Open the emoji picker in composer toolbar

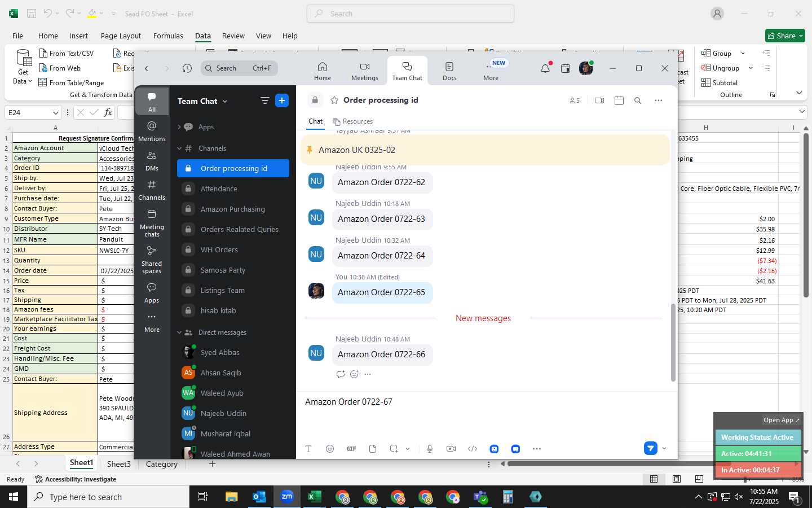[330, 449]
